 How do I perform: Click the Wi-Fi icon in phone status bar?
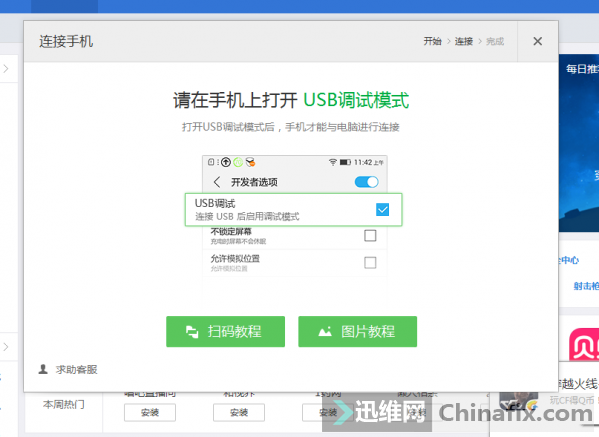pyautogui.click(x=333, y=162)
